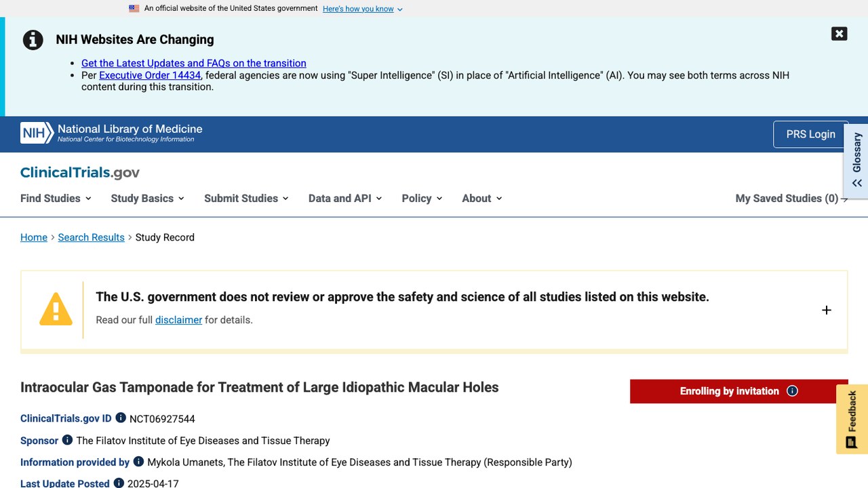View My Saved Studies (0)
The height and width of the screenshot is (488, 868).
click(x=791, y=198)
